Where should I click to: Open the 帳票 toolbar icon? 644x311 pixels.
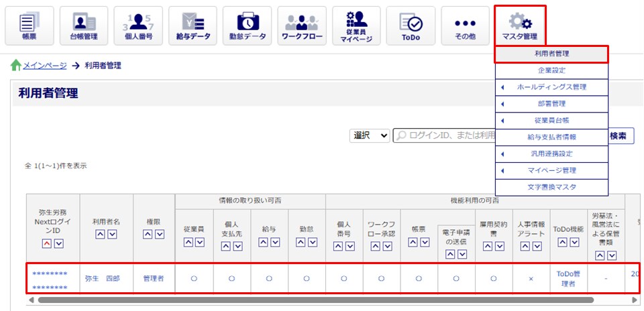pos(29,25)
